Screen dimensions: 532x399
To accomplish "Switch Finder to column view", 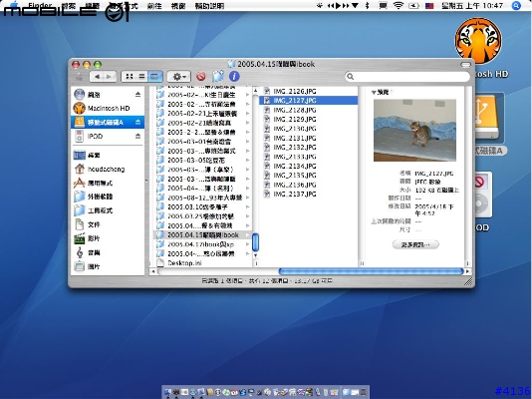I will [155, 77].
